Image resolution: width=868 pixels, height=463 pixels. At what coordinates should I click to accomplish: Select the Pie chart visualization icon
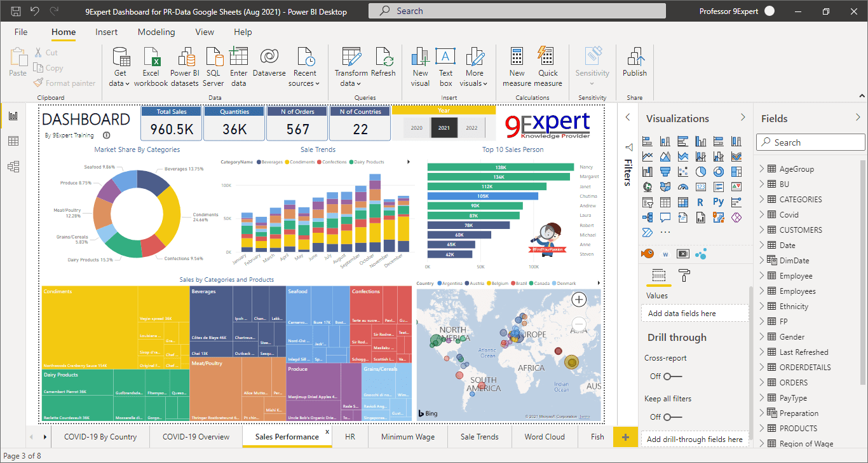[700, 172]
